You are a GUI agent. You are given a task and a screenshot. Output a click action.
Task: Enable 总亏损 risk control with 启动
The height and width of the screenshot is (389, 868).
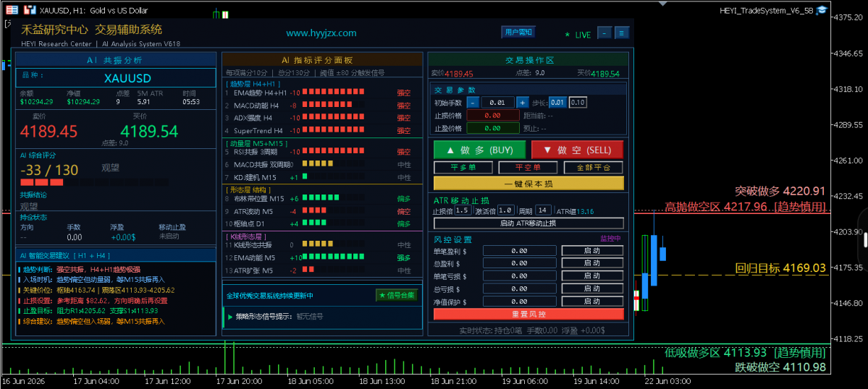(x=592, y=288)
